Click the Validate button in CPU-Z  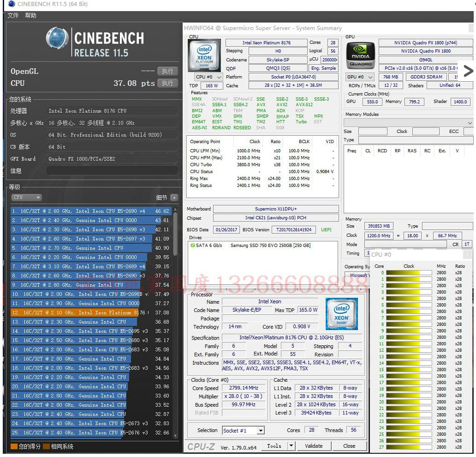(314, 446)
